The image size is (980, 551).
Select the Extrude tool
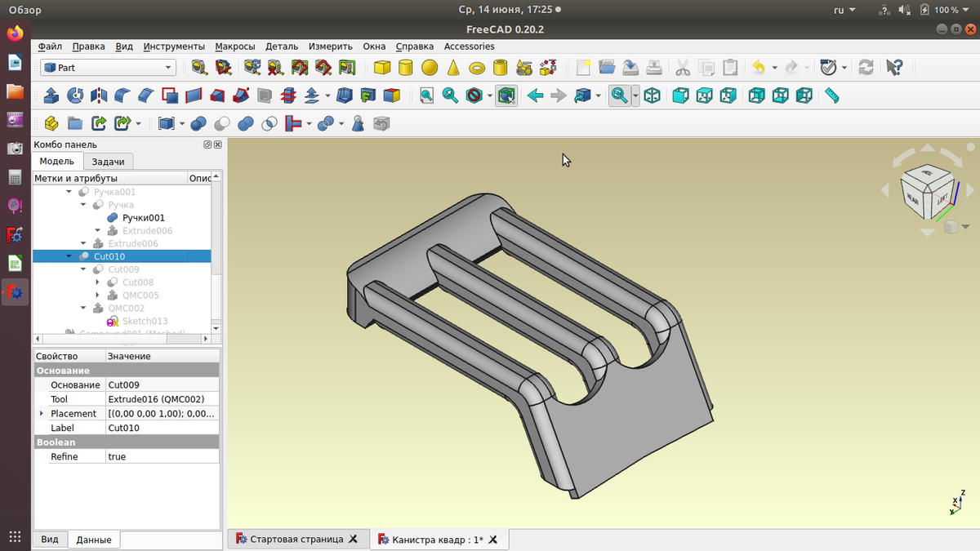51,96
